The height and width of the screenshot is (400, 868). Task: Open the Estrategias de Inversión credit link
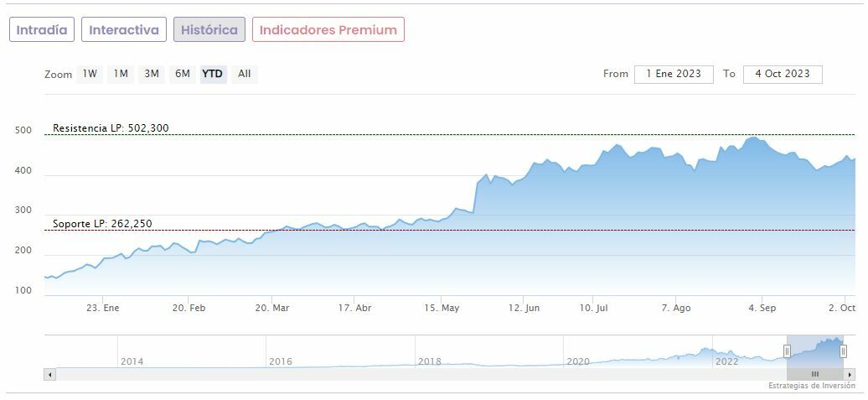[x=812, y=386]
